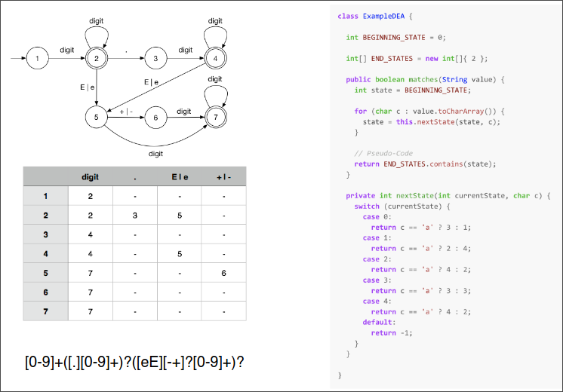Click row header 5 in the transition table

[x=45, y=273]
